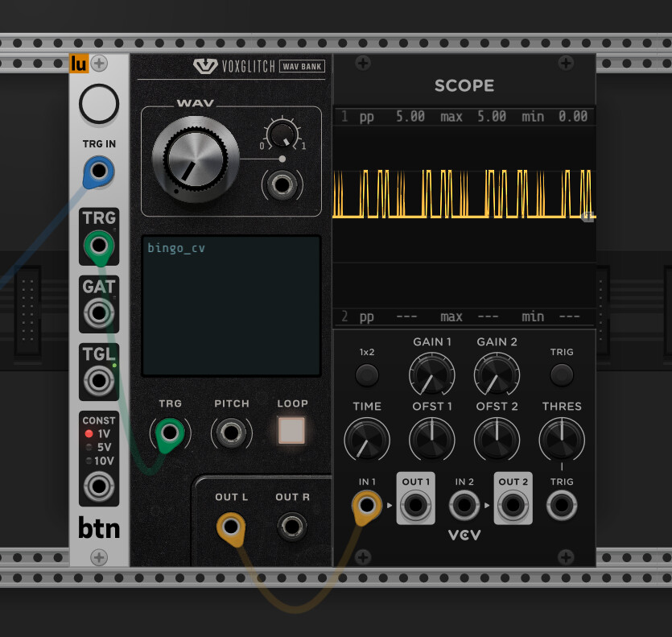Toggle the LOOP button on Wav Bank
Image resolution: width=672 pixels, height=637 pixels.
tap(292, 430)
